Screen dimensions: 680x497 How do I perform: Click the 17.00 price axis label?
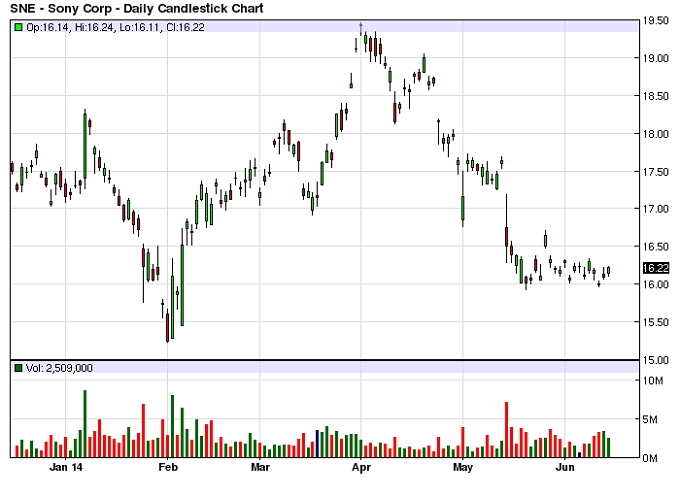coord(655,209)
